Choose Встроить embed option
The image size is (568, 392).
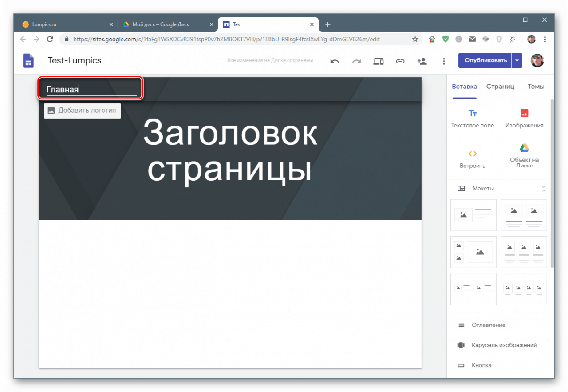point(473,159)
